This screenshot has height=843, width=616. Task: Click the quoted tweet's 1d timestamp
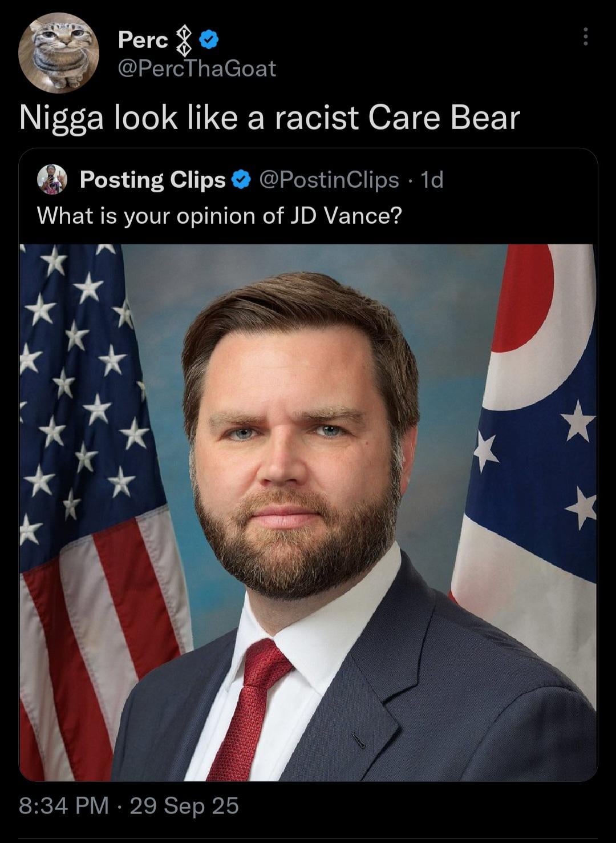tap(432, 180)
